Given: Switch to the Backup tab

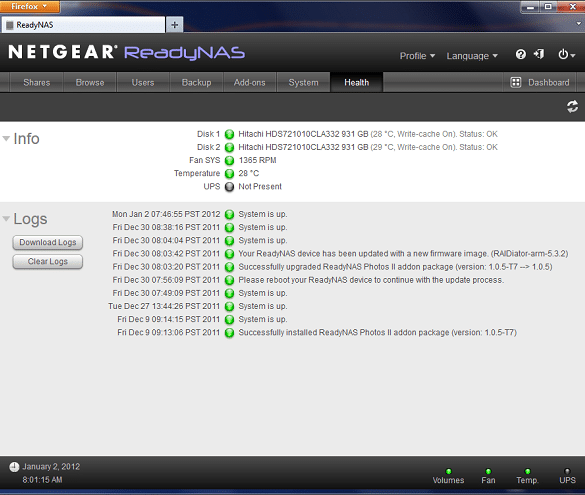Looking at the screenshot, I should click(196, 82).
